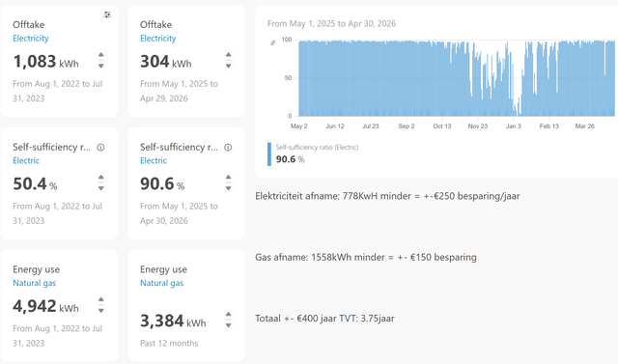Click the 90.6 % value in chart legend
This screenshot has height=364, width=618.
click(x=291, y=159)
